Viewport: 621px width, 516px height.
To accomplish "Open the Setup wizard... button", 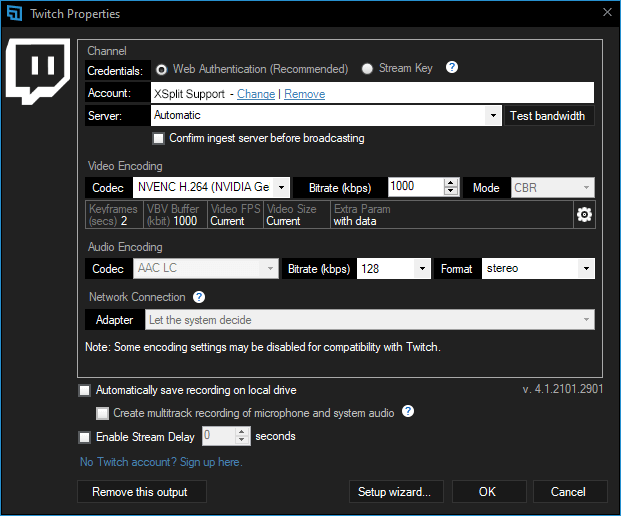I will click(x=396, y=491).
